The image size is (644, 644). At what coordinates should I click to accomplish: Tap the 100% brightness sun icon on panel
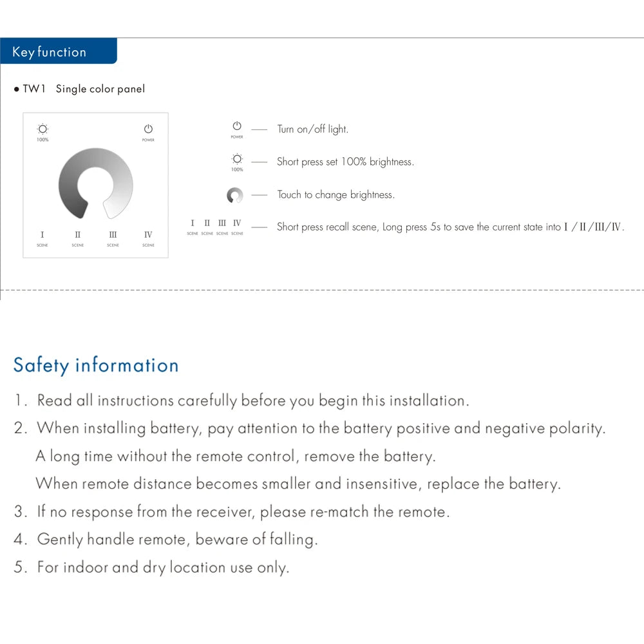click(43, 132)
